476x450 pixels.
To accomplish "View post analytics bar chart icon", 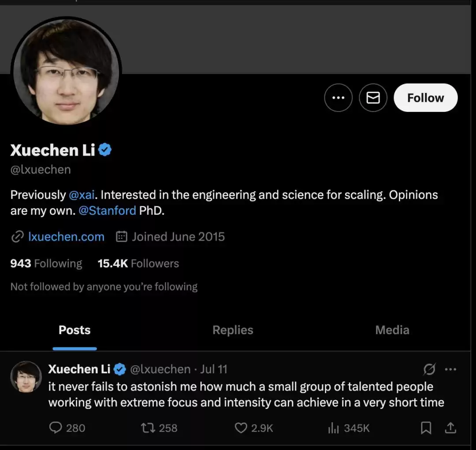I will pos(333,428).
